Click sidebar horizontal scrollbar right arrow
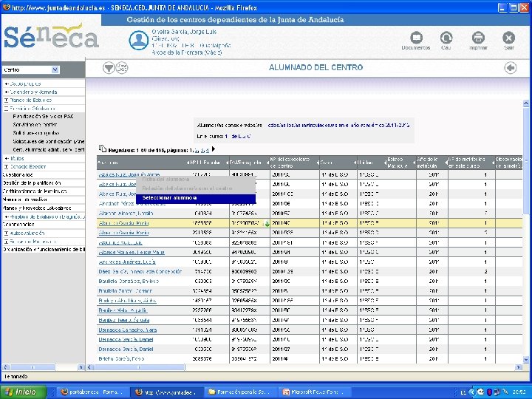Screen dimensions: 532x399 [81, 367]
